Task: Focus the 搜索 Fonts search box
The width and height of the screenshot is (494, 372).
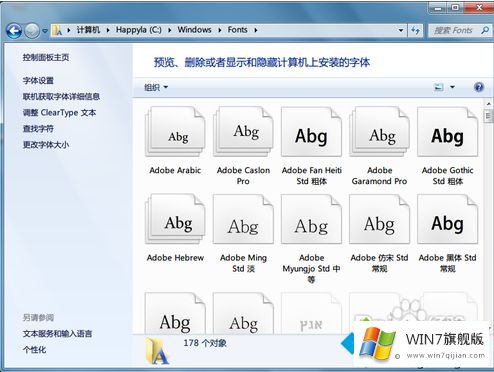Action: coord(453,31)
